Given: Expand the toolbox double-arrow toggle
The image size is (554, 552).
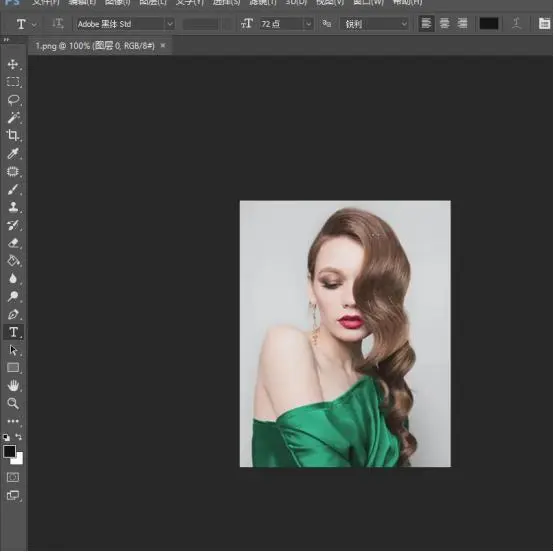Looking at the screenshot, I should click(x=6, y=40).
